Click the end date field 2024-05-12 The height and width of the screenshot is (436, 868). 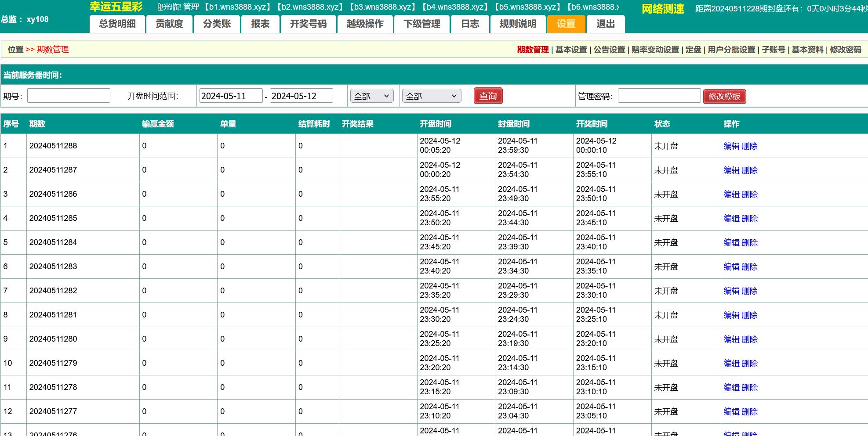(301, 96)
